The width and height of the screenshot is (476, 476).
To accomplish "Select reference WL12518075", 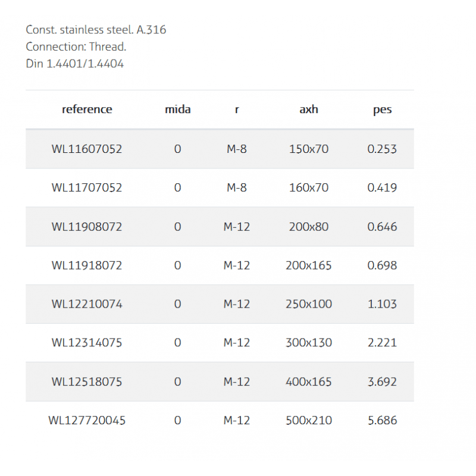I will pos(87,381).
